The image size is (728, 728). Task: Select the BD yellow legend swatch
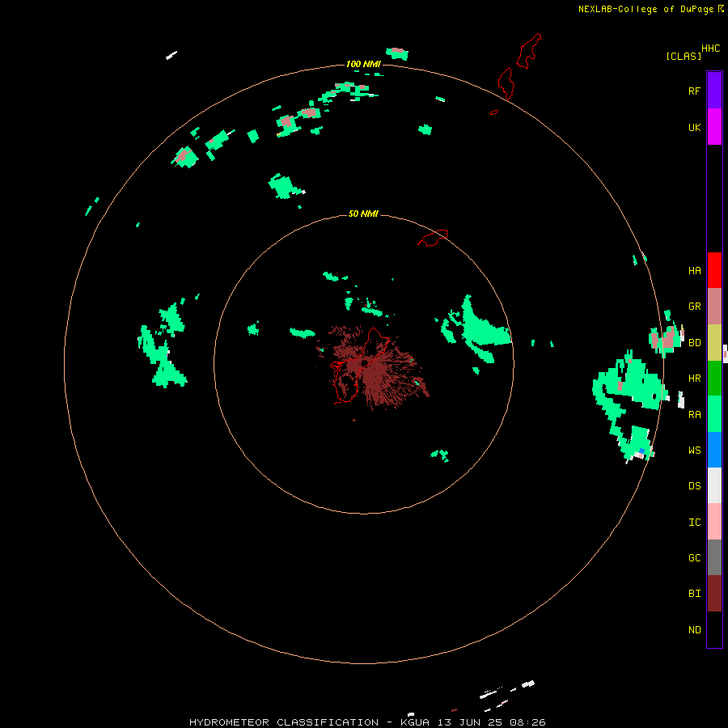(714, 343)
